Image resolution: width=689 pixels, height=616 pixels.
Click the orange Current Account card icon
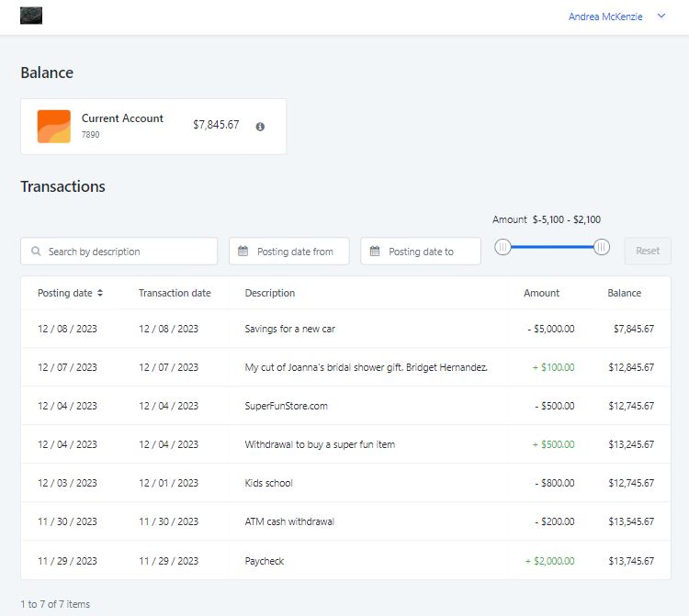pyautogui.click(x=54, y=127)
